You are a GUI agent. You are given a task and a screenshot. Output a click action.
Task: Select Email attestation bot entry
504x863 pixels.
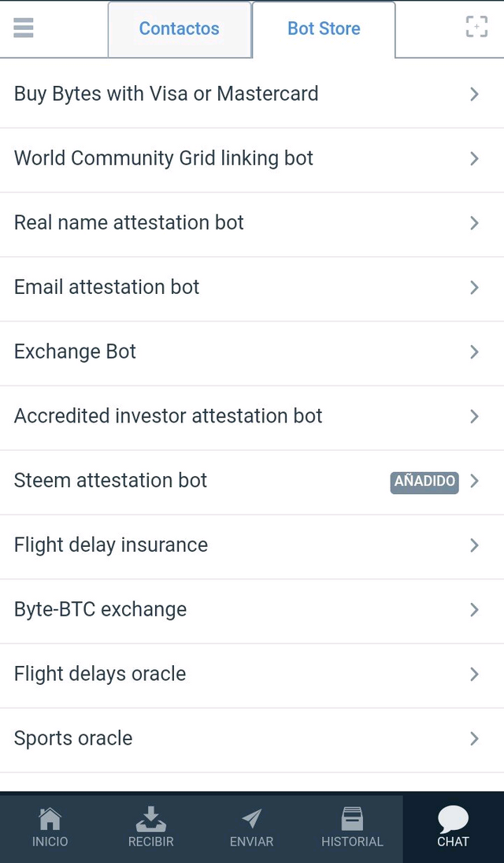[x=252, y=288]
